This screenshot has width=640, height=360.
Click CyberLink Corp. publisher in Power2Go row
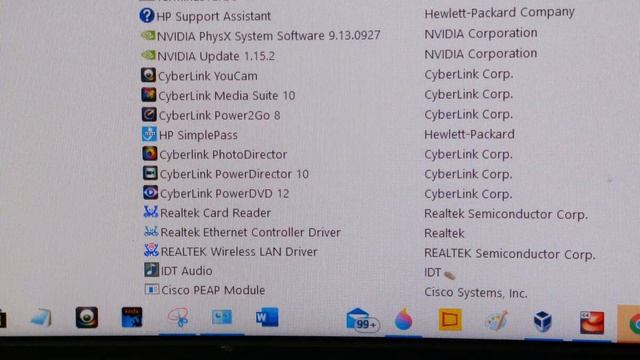point(469,114)
